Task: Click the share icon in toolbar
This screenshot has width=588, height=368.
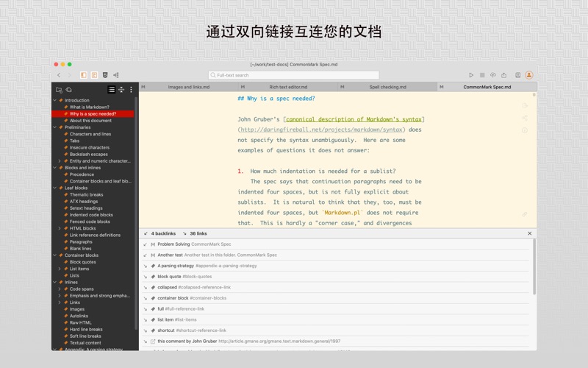Action: pyautogui.click(x=503, y=75)
